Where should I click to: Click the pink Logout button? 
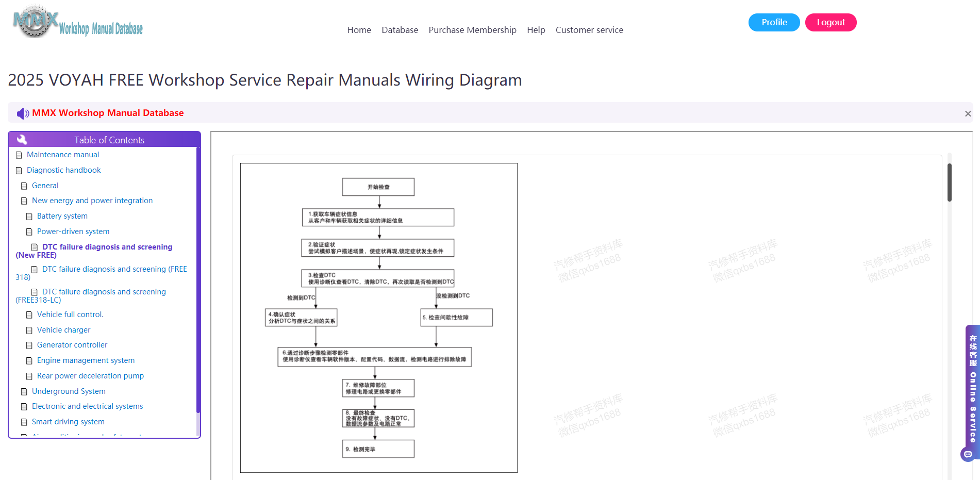point(831,22)
